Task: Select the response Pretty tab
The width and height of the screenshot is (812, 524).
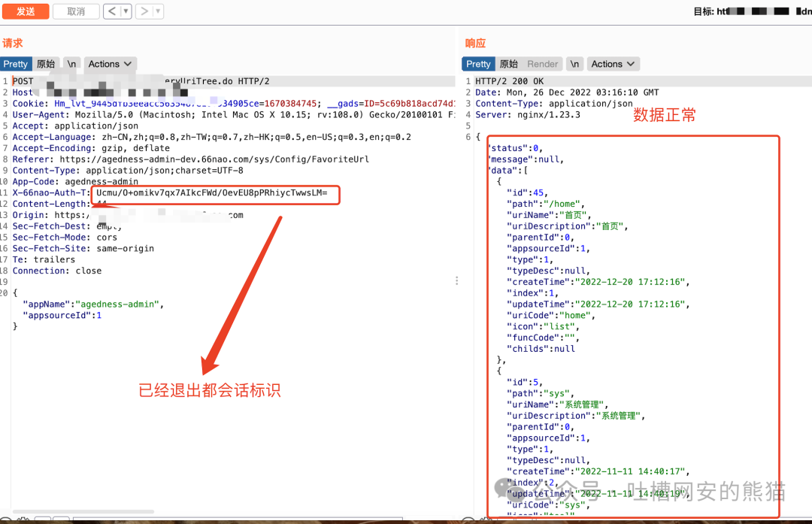Action: [478, 64]
